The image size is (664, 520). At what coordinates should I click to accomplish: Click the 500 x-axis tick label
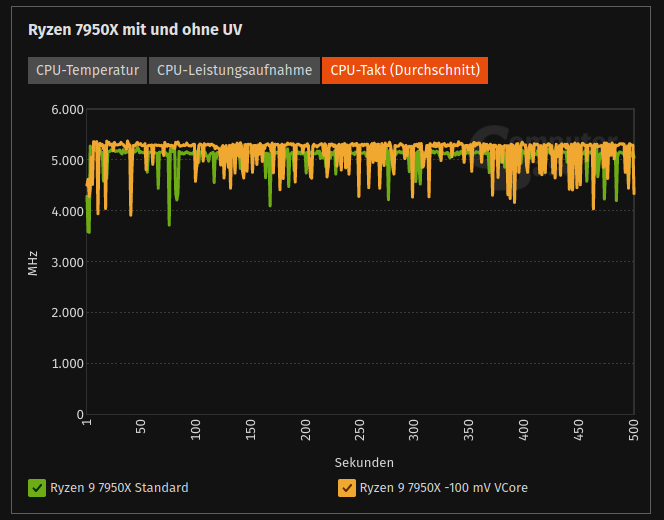point(634,430)
